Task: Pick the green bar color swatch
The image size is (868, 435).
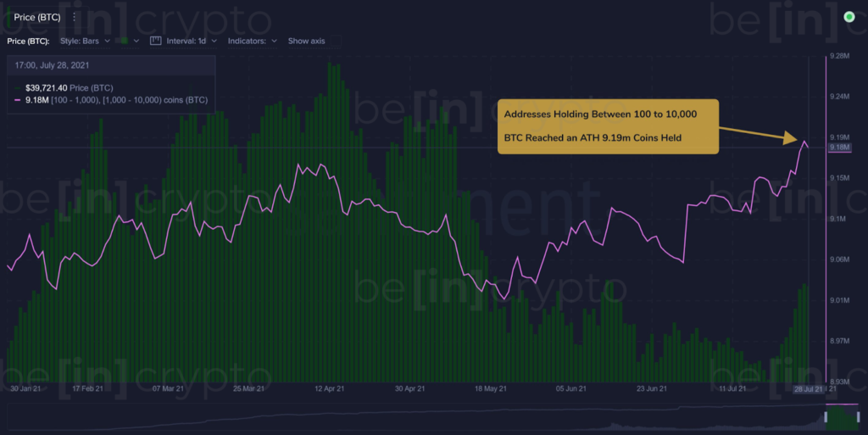Action: coord(125,41)
